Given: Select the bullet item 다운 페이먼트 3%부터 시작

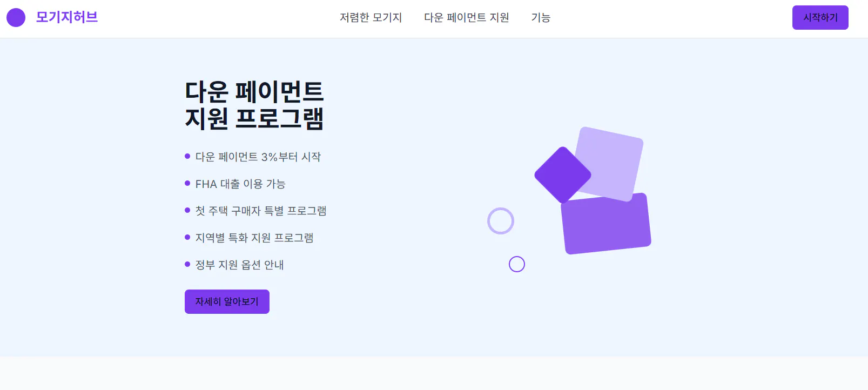Looking at the screenshot, I should 259,157.
